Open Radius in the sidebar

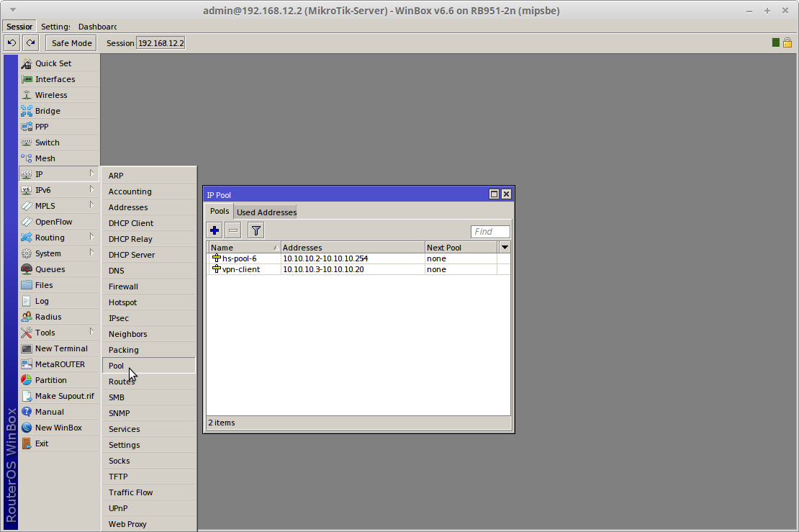coord(59,317)
